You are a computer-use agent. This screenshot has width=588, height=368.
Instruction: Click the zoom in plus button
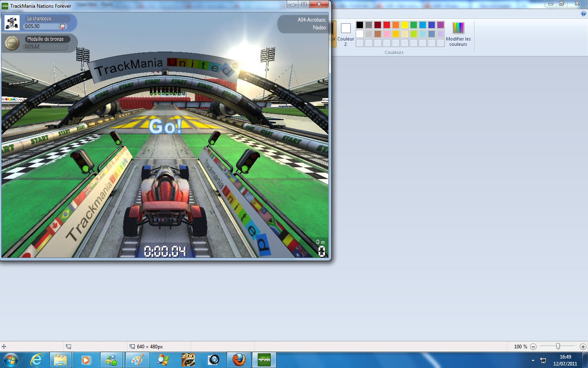(583, 347)
